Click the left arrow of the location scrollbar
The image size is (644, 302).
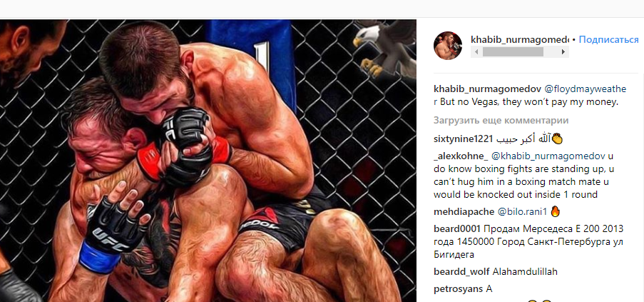click(x=476, y=52)
